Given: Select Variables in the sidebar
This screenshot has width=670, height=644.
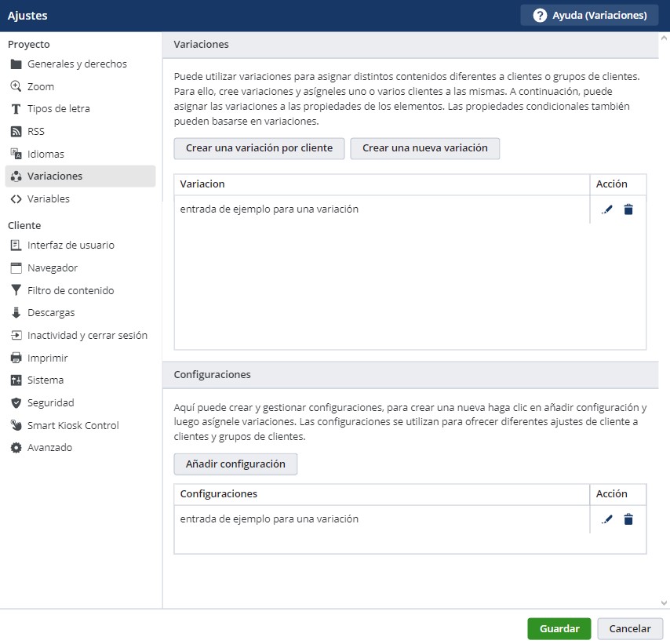Looking at the screenshot, I should [x=49, y=198].
